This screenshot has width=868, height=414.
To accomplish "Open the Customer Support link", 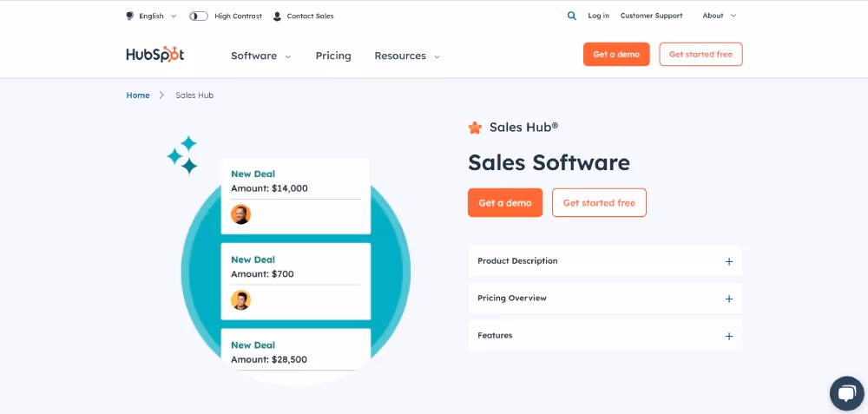I will [x=651, y=16].
